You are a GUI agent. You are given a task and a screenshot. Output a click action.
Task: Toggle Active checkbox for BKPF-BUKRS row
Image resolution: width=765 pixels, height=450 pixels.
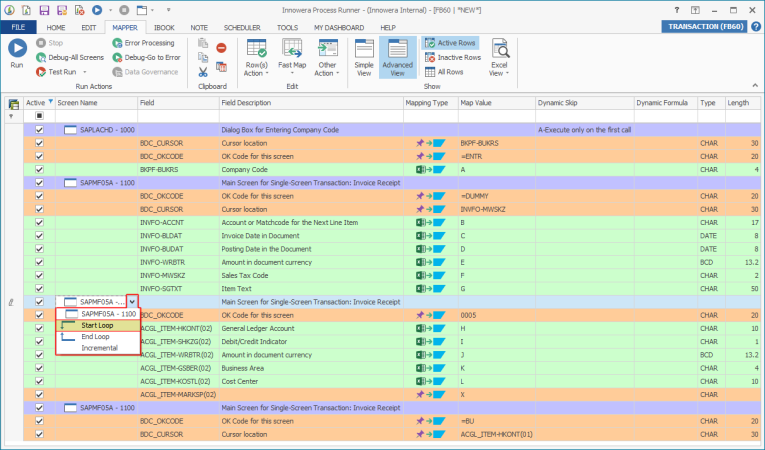[x=40, y=169]
